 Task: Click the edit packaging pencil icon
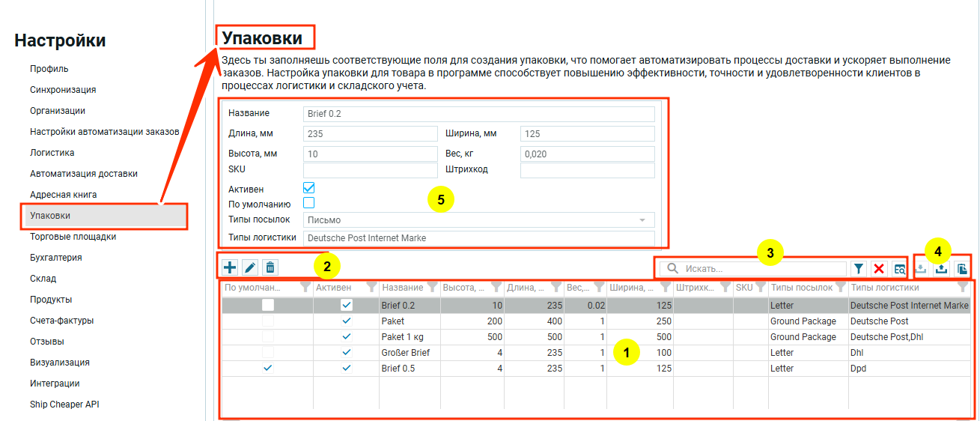tap(251, 267)
